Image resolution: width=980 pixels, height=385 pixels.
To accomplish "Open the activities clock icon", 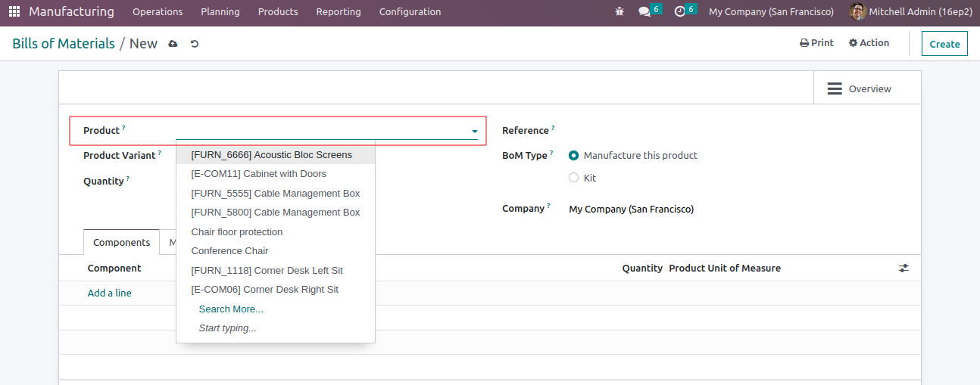I will pyautogui.click(x=679, y=12).
